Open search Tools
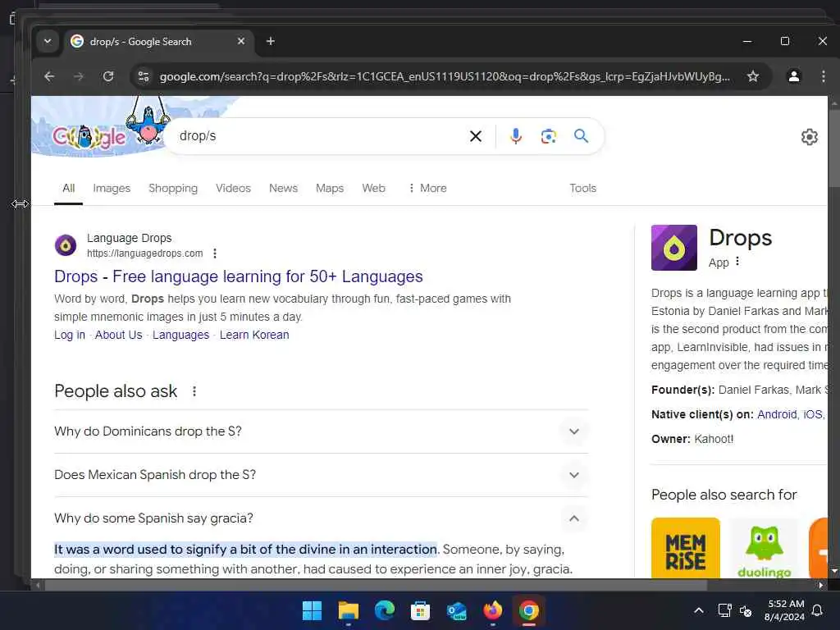This screenshot has width=840, height=630. [583, 188]
